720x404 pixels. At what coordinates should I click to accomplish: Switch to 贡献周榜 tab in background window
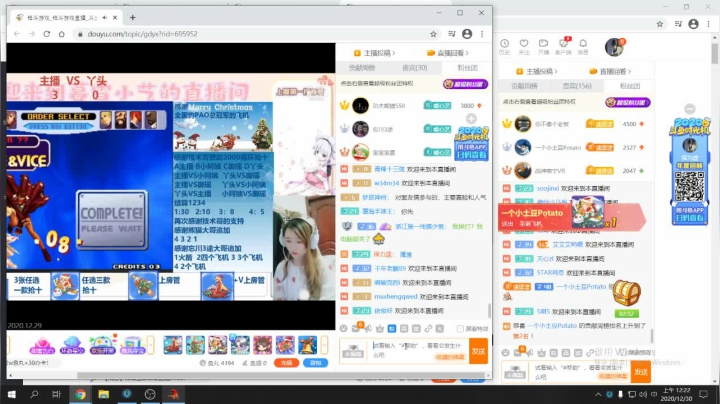coord(524,86)
